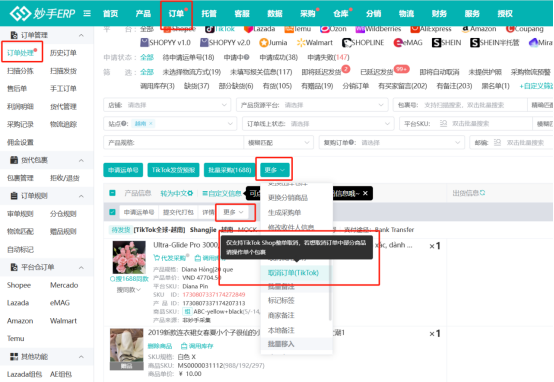Filter by eMAG platform icon
This screenshot has height=382, width=554.
coord(398,43)
